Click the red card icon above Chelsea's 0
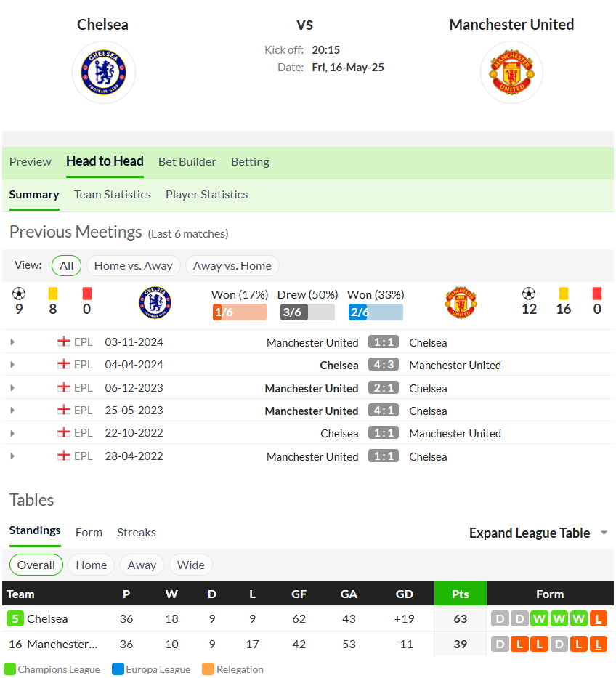This screenshot has height=678, width=616. pyautogui.click(x=87, y=294)
